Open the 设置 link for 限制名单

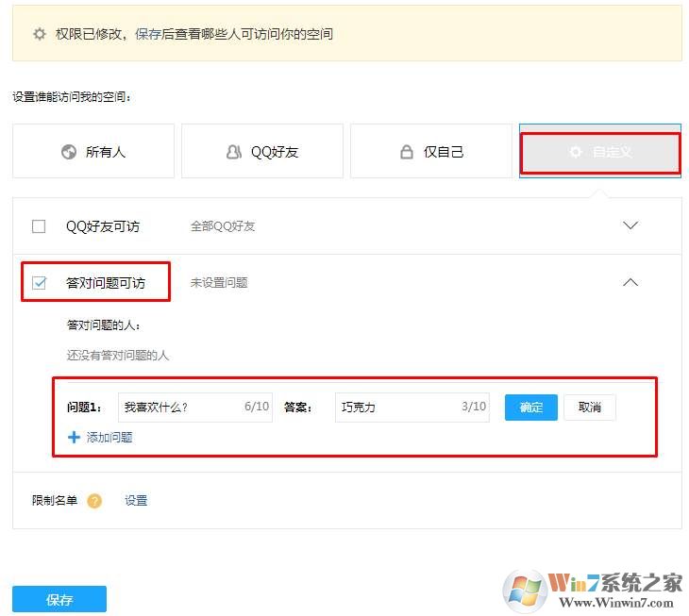136,501
